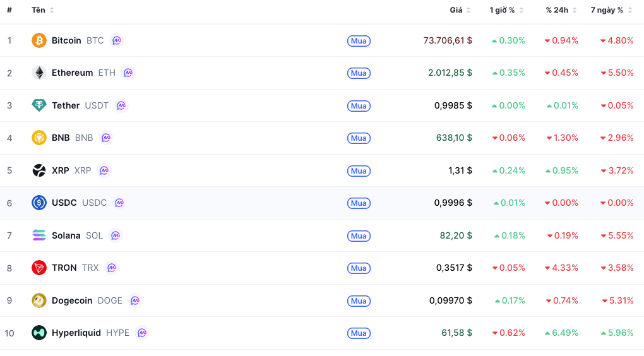This screenshot has width=644, height=356.
Task: Sort by Giá column arrows
Action: [x=468, y=10]
